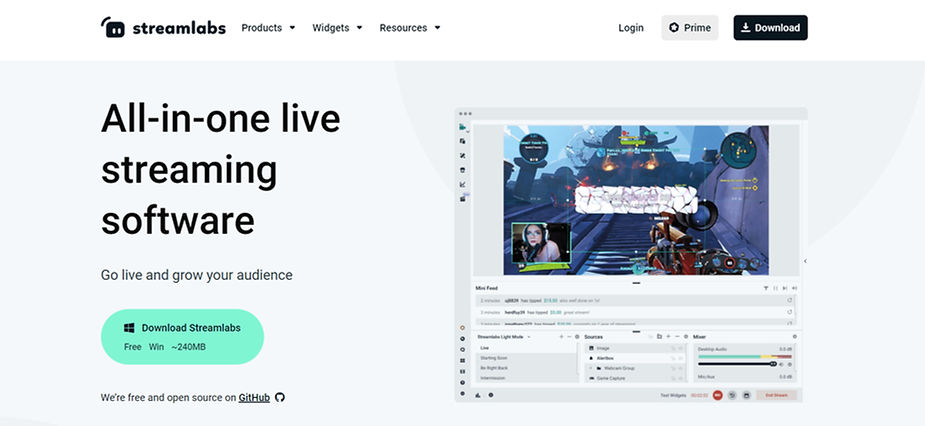The width and height of the screenshot is (925, 426).
Task: Remove selected scene with minus icon
Action: tap(569, 336)
